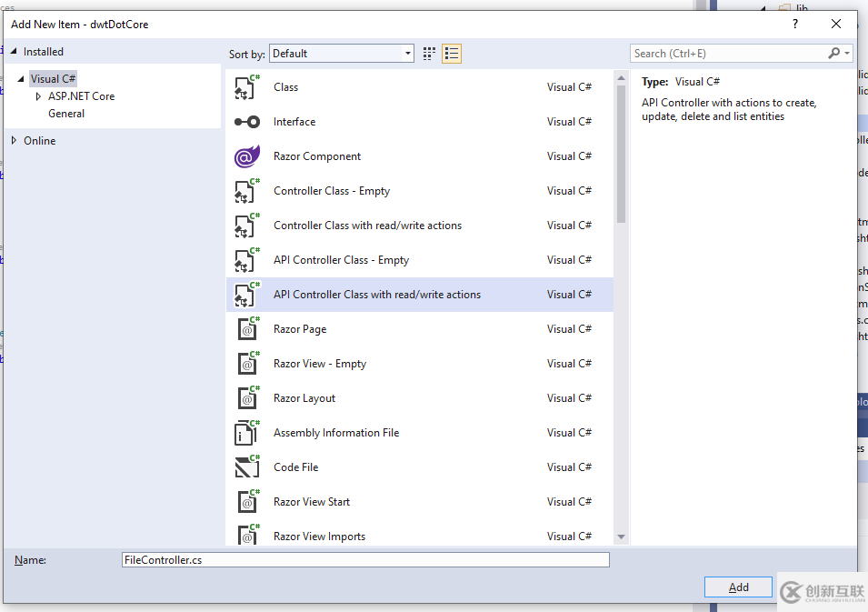
Task: Choose the Razor Page template icon
Action: pyautogui.click(x=247, y=329)
